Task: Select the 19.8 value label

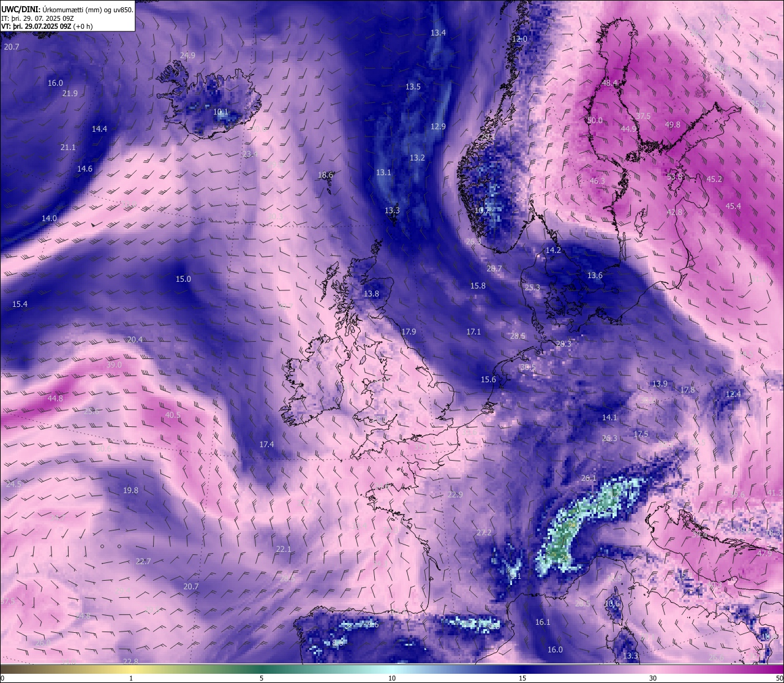Action: tap(130, 490)
